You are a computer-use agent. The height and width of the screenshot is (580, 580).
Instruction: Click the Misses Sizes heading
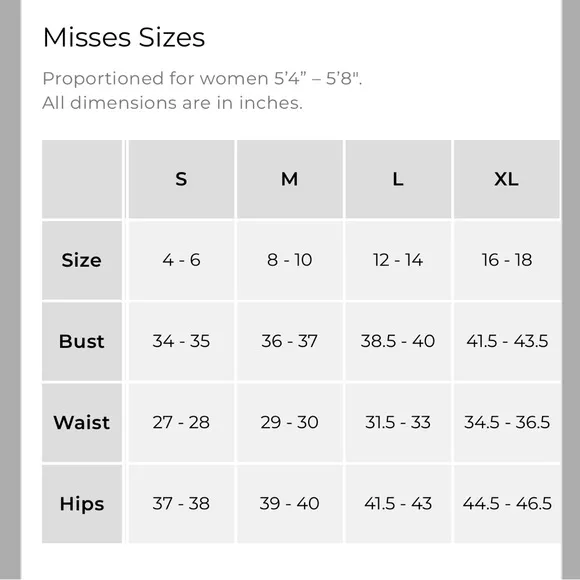tap(124, 37)
